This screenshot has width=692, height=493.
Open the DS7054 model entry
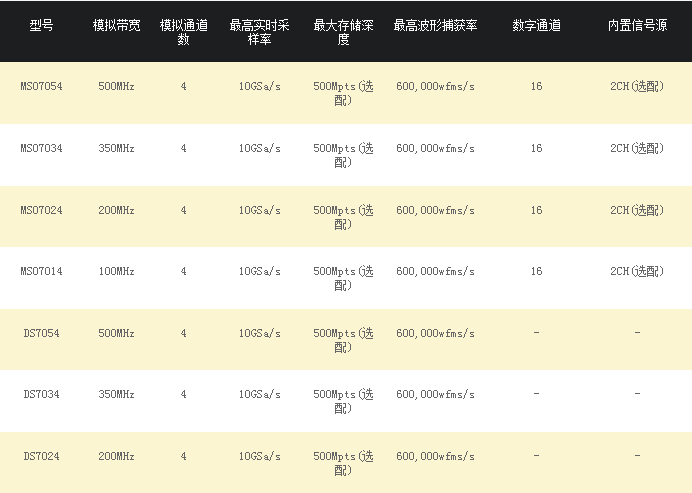point(41,333)
